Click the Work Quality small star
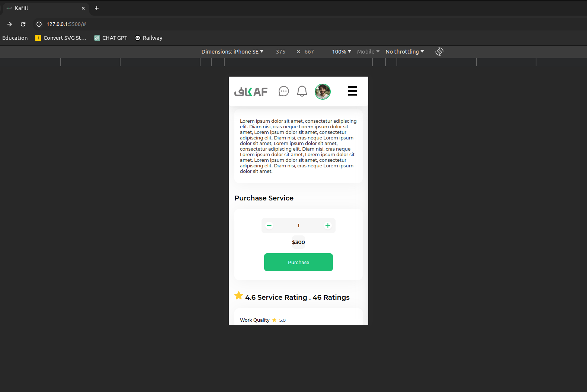This screenshot has width=587, height=392. pyautogui.click(x=274, y=320)
